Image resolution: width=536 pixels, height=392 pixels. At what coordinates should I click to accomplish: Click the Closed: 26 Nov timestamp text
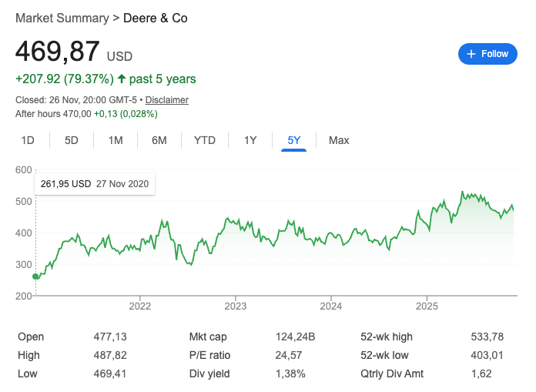coord(76,100)
